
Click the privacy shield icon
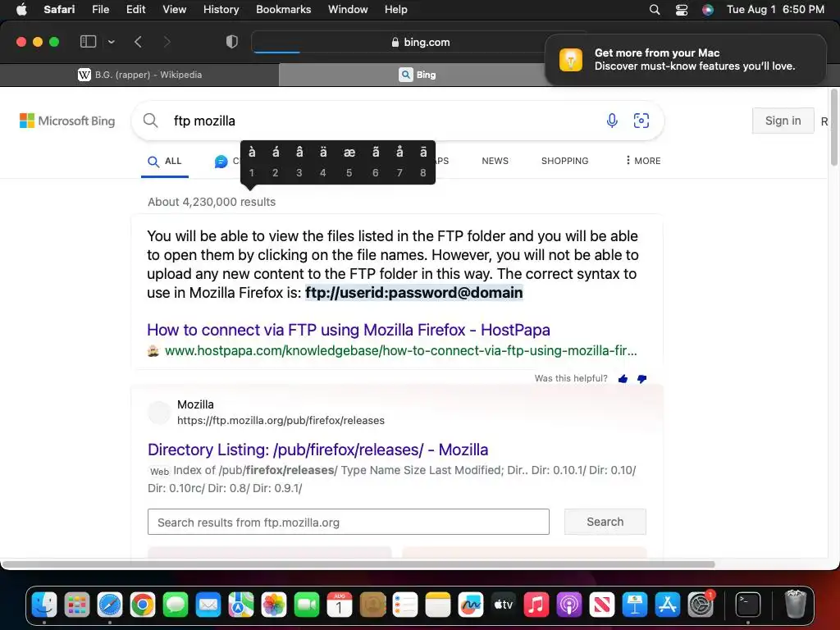pyautogui.click(x=232, y=42)
